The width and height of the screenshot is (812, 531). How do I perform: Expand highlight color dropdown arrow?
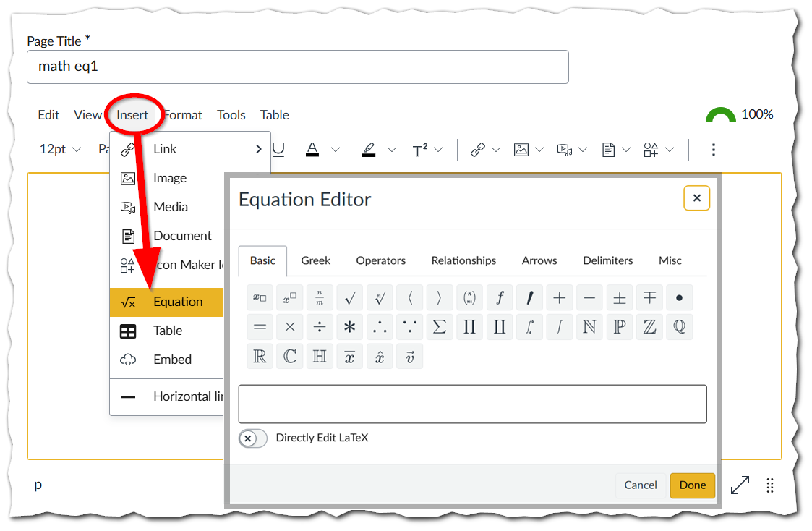click(391, 150)
